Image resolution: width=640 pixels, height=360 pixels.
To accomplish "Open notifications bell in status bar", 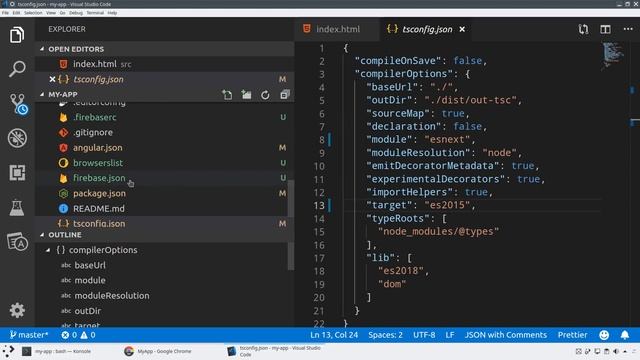I will [x=625, y=335].
